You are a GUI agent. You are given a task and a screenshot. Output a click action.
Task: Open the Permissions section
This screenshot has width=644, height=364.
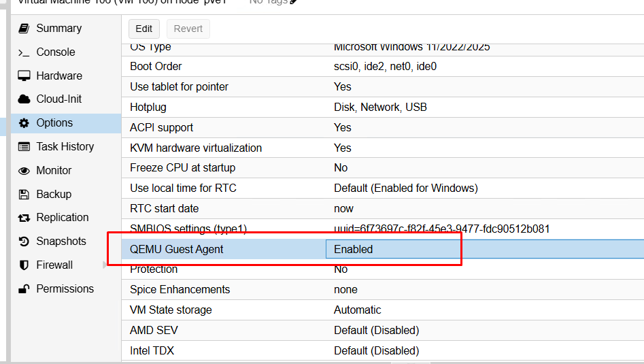click(66, 288)
